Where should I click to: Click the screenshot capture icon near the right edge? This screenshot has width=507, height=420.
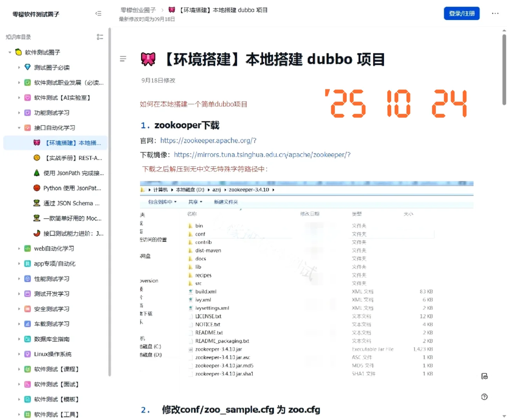coord(484,376)
